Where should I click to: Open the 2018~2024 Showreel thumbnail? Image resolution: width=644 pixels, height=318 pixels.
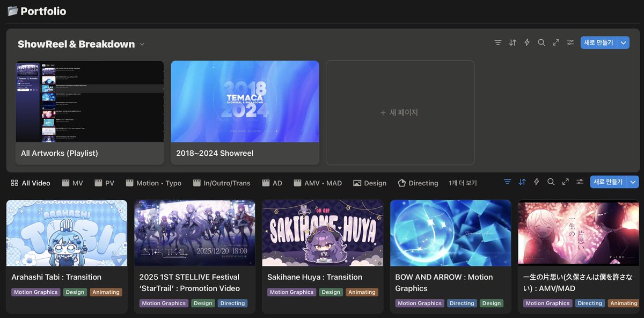pos(245,101)
